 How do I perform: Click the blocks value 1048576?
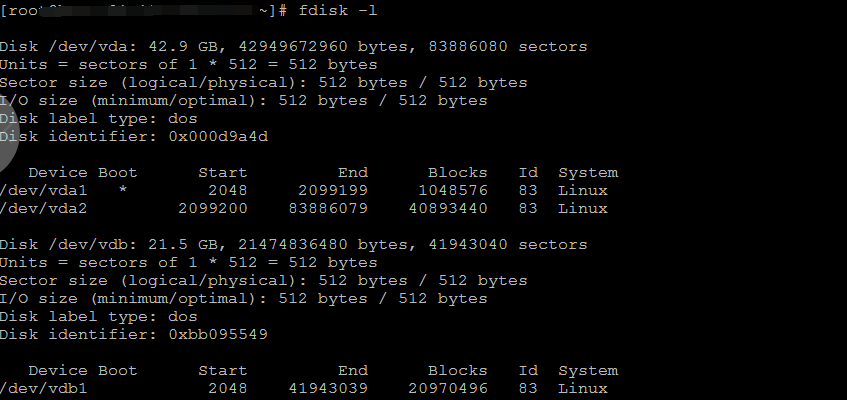coord(453,191)
